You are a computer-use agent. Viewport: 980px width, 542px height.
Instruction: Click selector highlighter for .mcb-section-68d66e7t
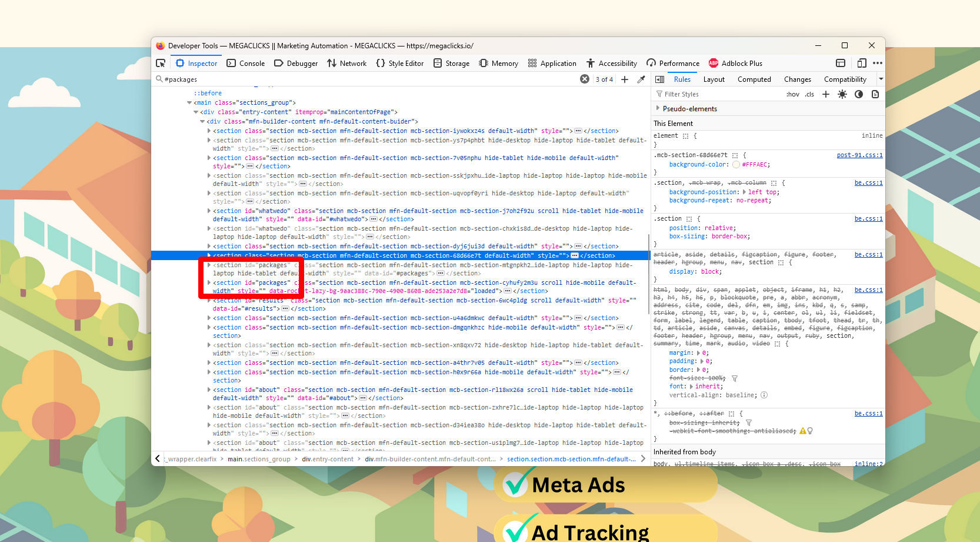[x=735, y=155]
